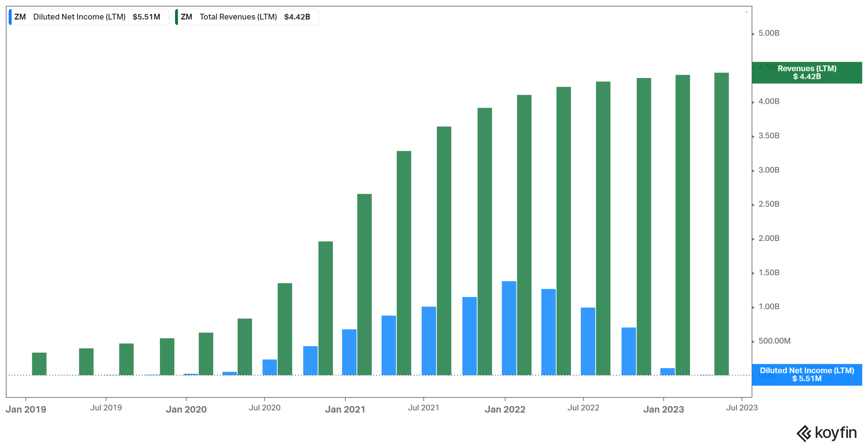Click the Jan 2022 x-axis label
The width and height of the screenshot is (868, 448).
point(505,409)
